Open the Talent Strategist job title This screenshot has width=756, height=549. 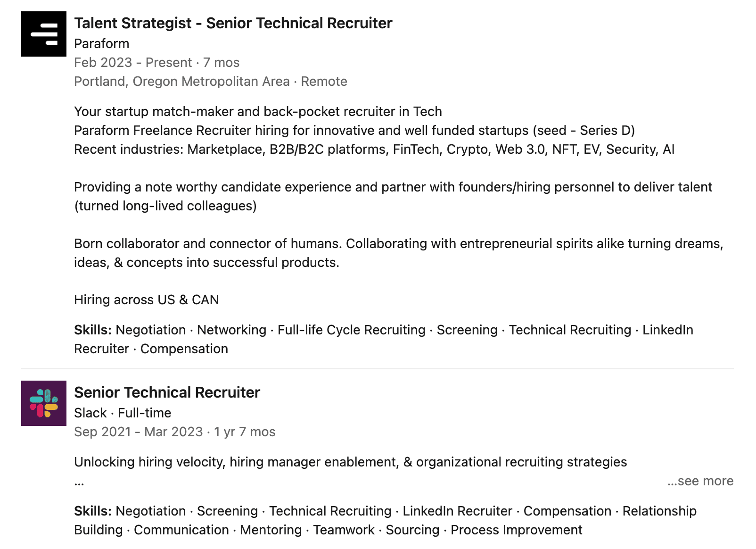click(x=233, y=23)
